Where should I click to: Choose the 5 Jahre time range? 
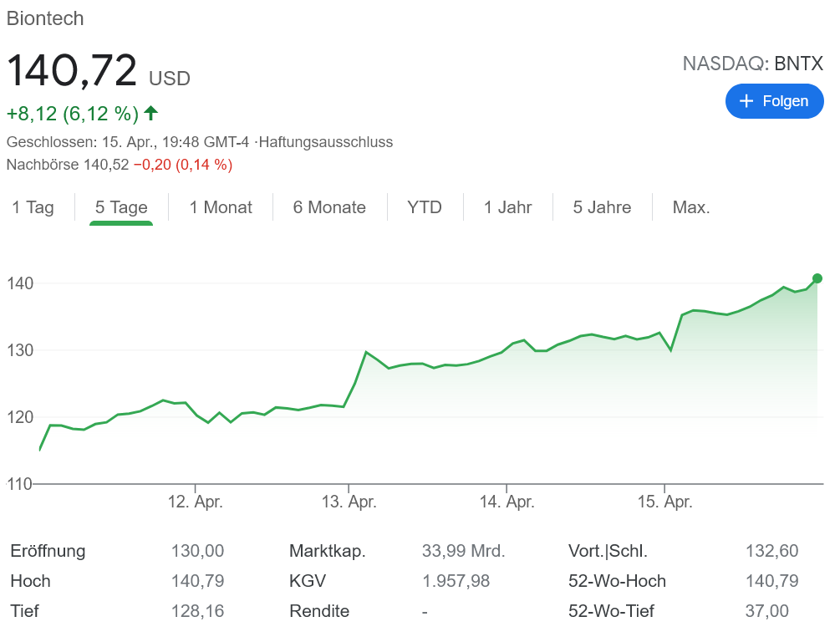tap(602, 207)
